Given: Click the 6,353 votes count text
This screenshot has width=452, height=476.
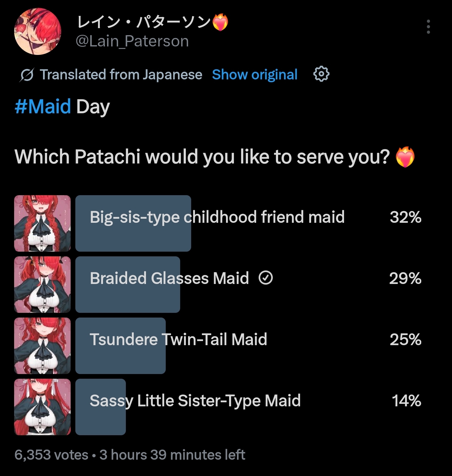Looking at the screenshot, I should [51, 455].
